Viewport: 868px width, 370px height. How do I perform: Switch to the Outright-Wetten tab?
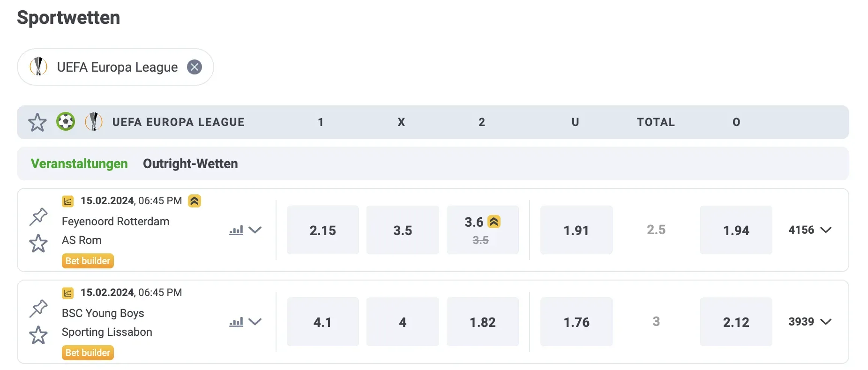(190, 163)
